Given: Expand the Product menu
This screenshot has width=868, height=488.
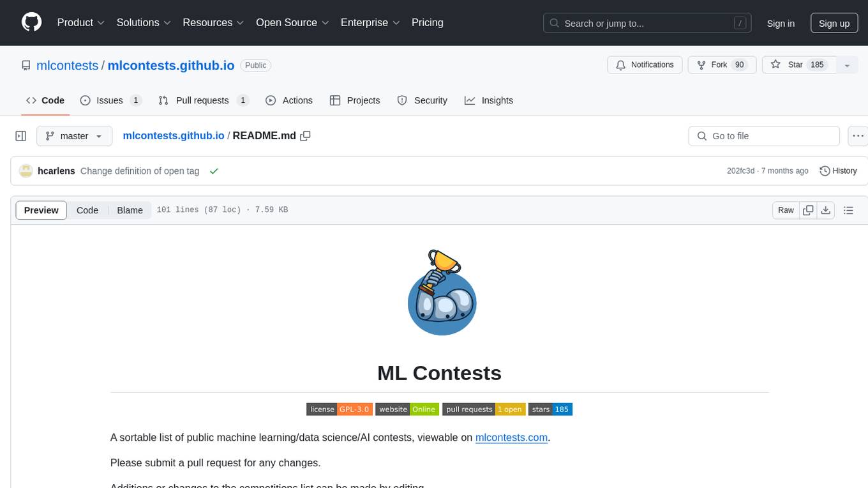Looking at the screenshot, I should coord(81,22).
